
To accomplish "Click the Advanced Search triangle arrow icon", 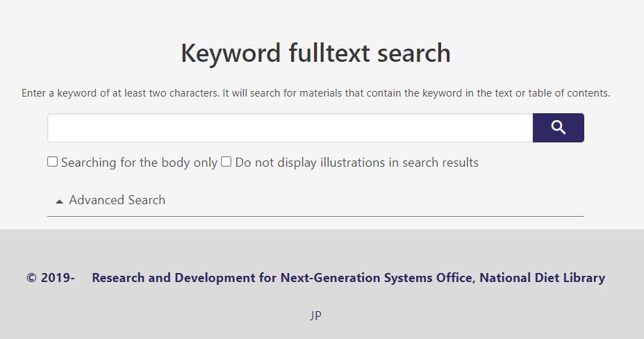I will (x=60, y=201).
